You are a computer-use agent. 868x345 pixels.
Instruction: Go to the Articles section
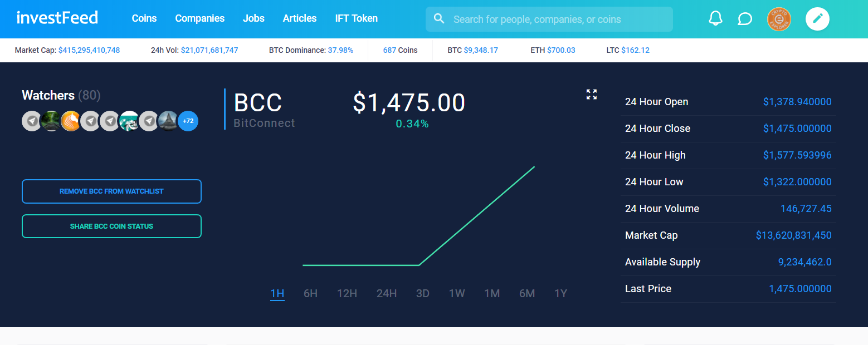coord(300,18)
